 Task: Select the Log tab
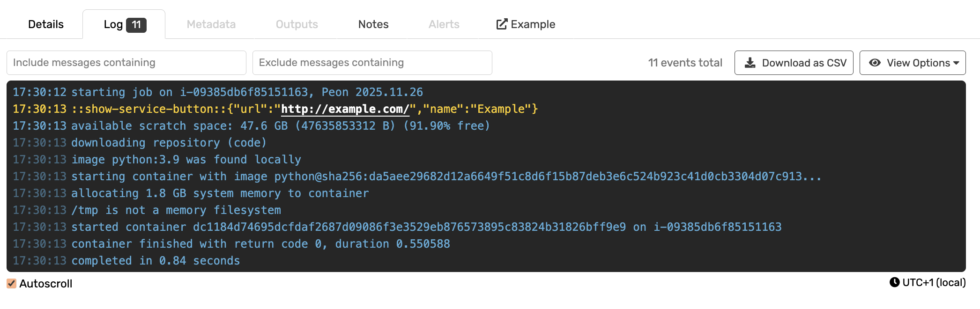click(x=113, y=24)
